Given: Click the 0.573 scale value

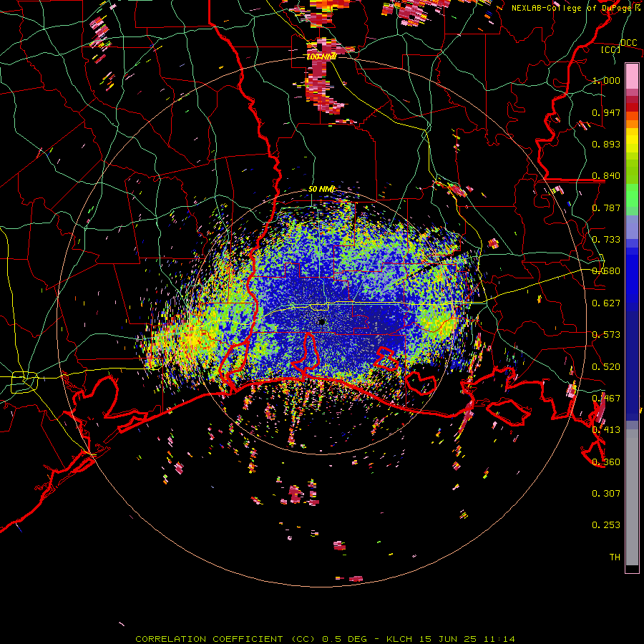Looking at the screenshot, I should click(606, 335).
